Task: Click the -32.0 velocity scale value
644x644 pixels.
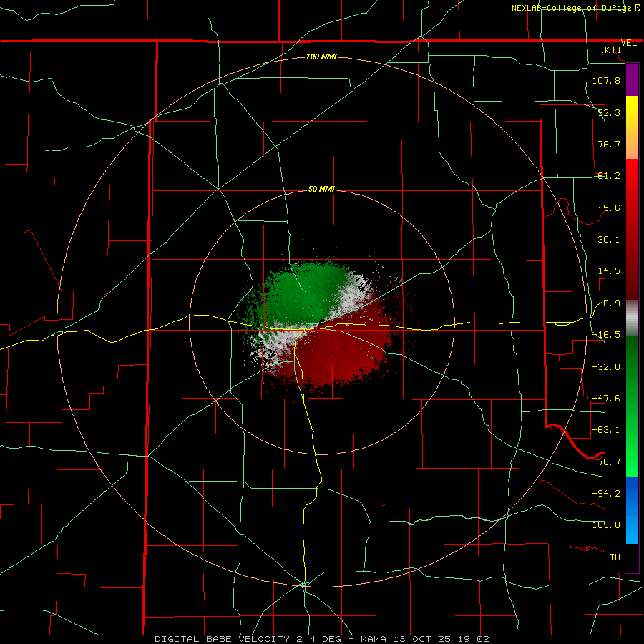Action: pyautogui.click(x=606, y=367)
